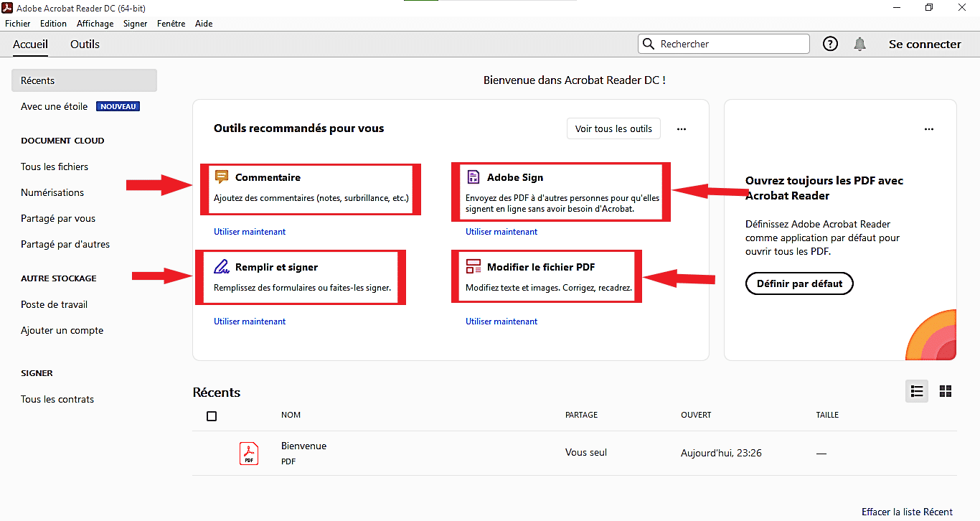Open Partagé par vous
This screenshot has height=521, width=980.
tap(58, 218)
